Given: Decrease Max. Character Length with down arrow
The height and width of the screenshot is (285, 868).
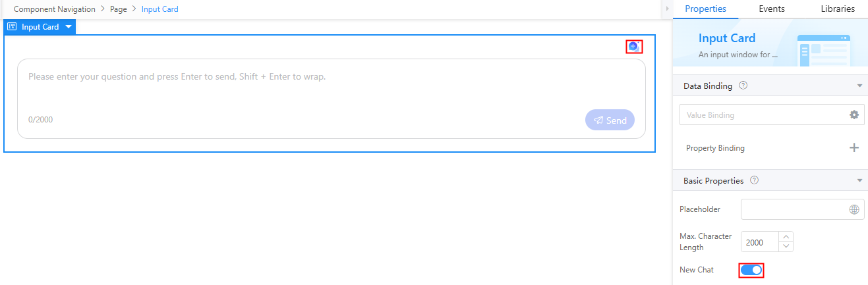Looking at the screenshot, I should click(x=786, y=246).
